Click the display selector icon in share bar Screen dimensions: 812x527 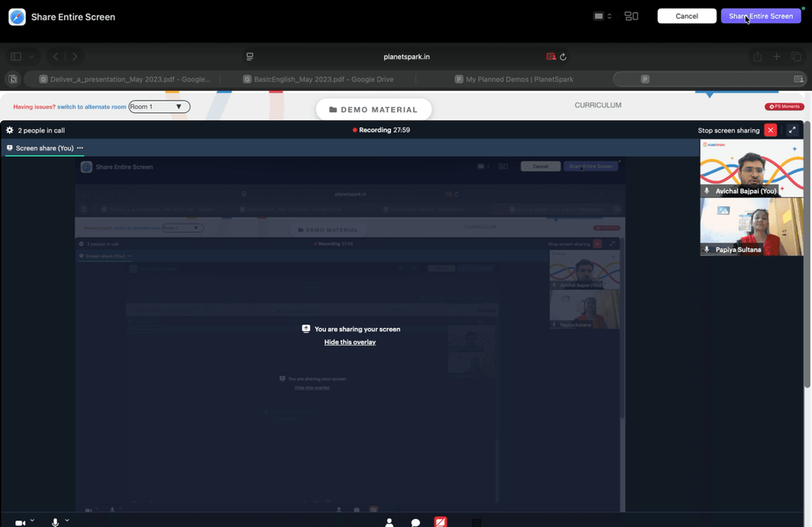602,16
